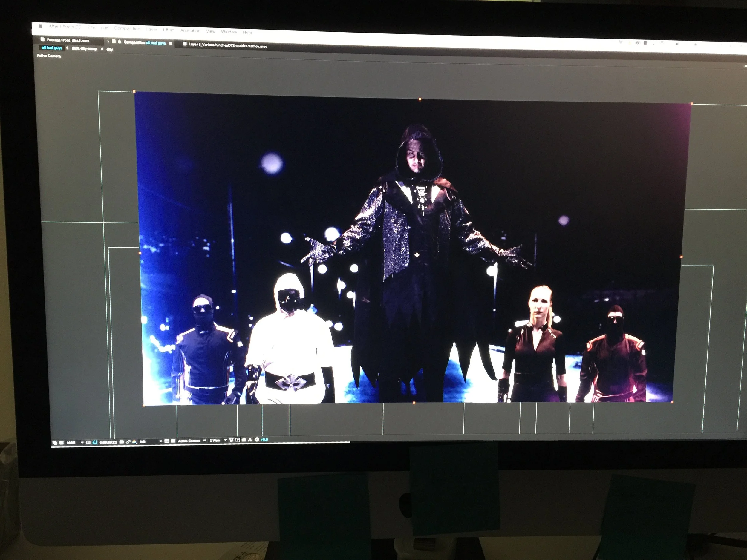Click the Always Preview This View icon
The height and width of the screenshot is (560, 747).
[55, 443]
